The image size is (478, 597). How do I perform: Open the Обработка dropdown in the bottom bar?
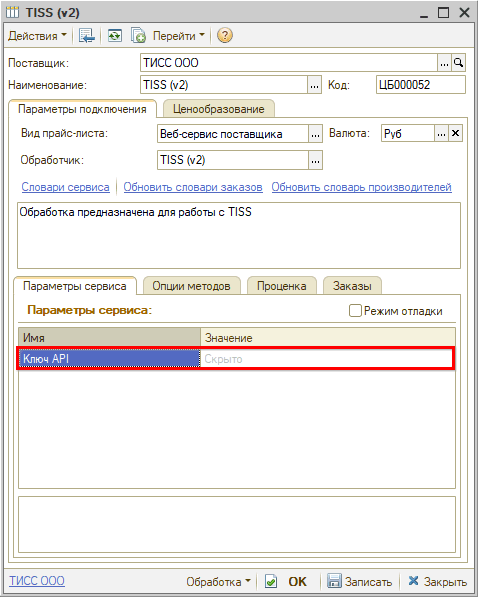click(218, 581)
